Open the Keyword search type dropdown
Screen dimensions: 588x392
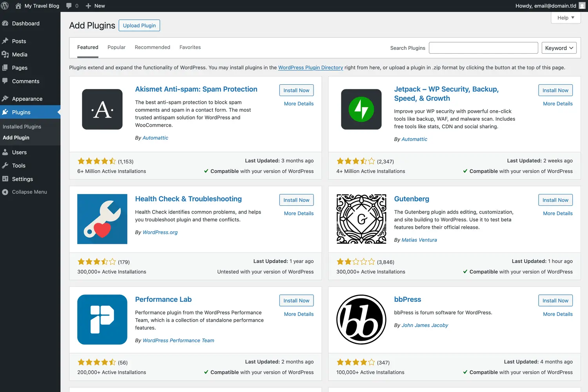pos(559,48)
